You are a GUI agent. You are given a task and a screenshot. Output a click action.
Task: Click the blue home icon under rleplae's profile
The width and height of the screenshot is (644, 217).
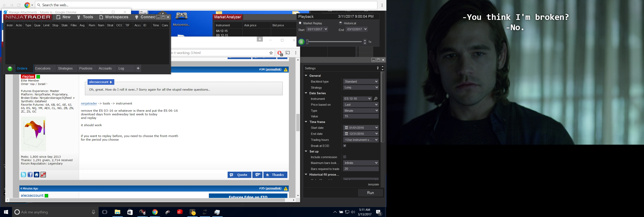pyautogui.click(x=36, y=175)
